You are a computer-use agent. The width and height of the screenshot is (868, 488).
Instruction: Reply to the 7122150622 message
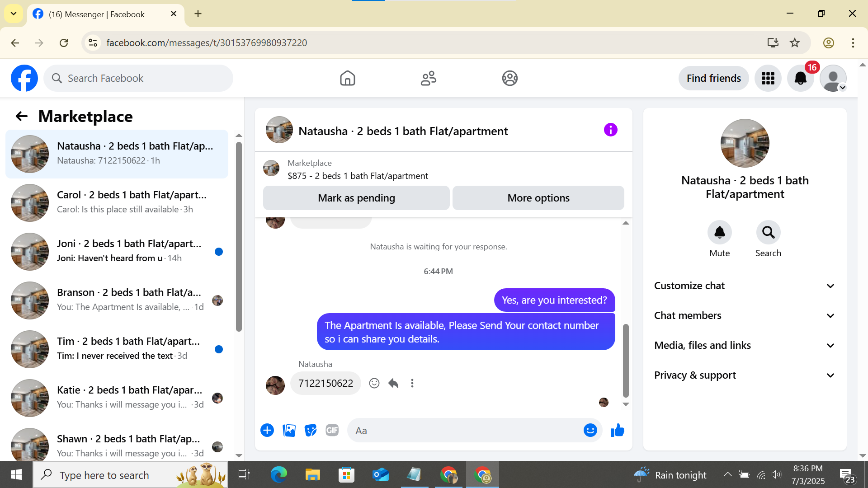[x=393, y=383]
